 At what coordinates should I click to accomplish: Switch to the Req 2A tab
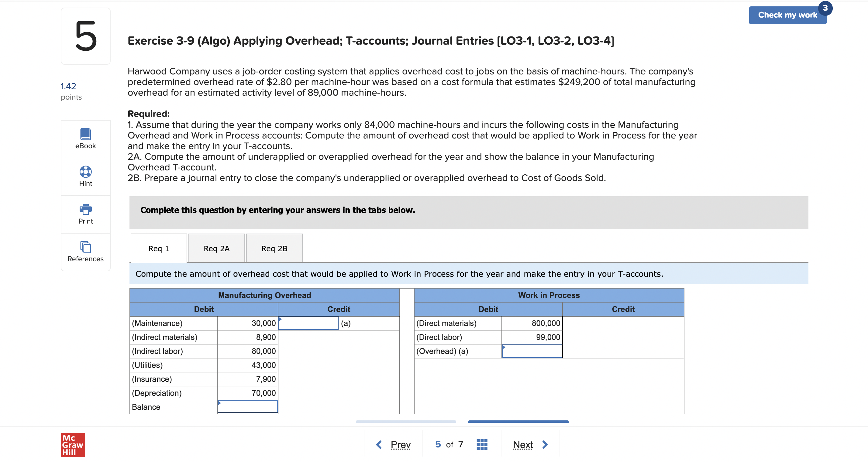(216, 248)
